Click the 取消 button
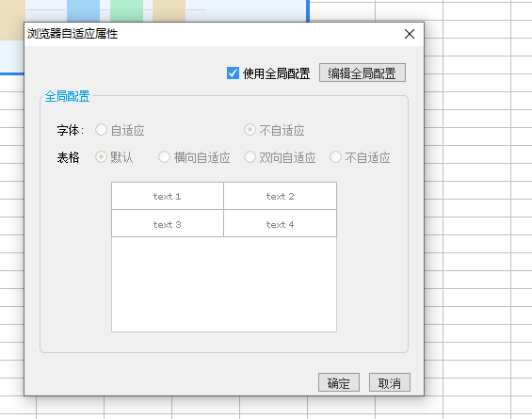The height and width of the screenshot is (419, 532). [390, 382]
